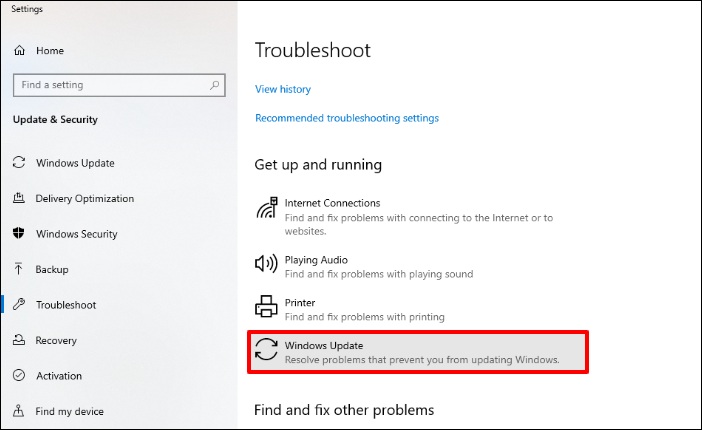Go to Delivery Optimization settings page
Screen dimensions: 702x430
(x=85, y=199)
